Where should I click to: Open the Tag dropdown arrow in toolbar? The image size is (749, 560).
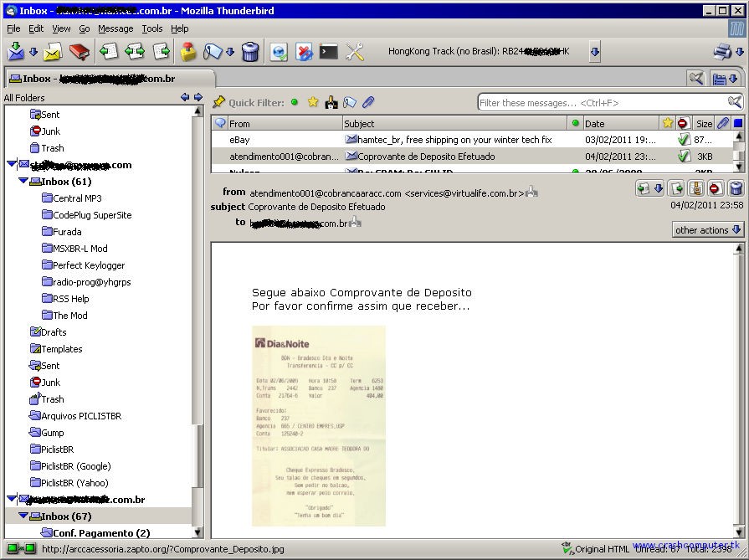tap(230, 52)
